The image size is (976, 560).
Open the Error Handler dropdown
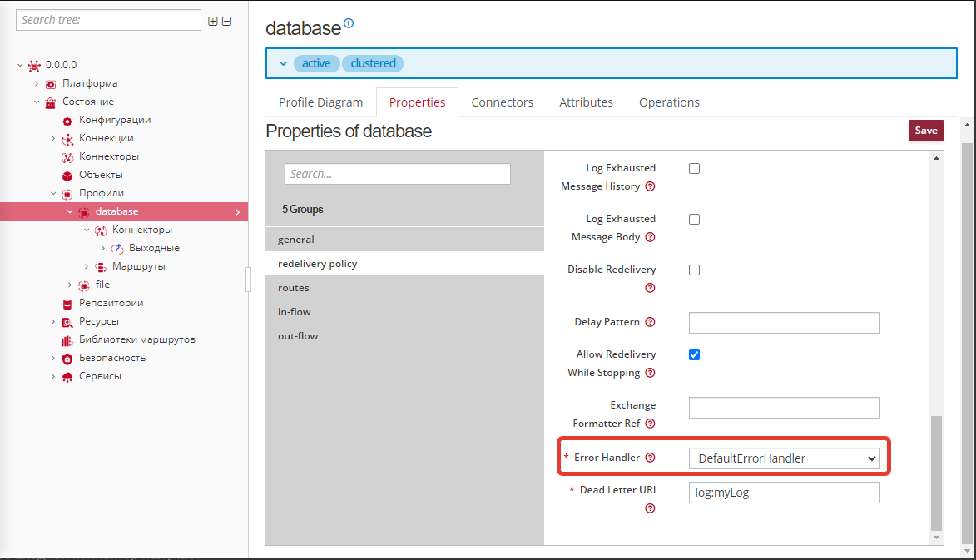[x=784, y=458]
